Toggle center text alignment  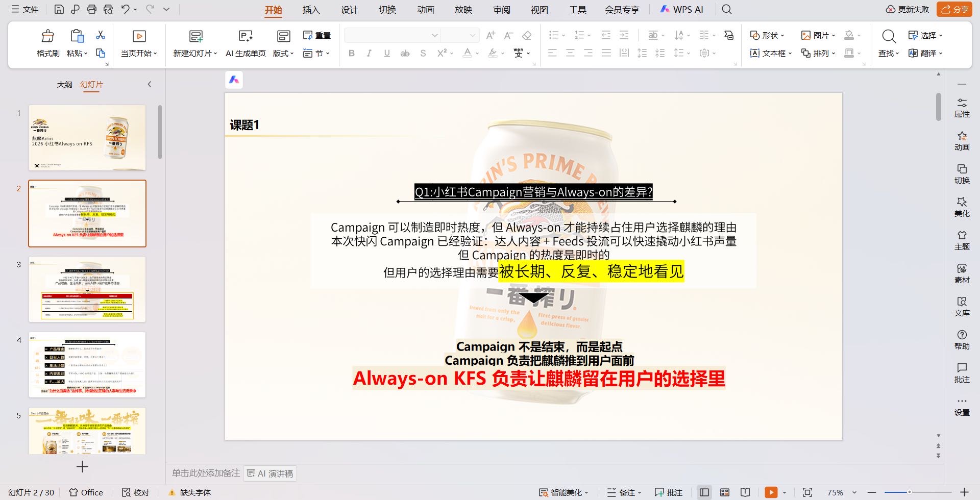(570, 53)
